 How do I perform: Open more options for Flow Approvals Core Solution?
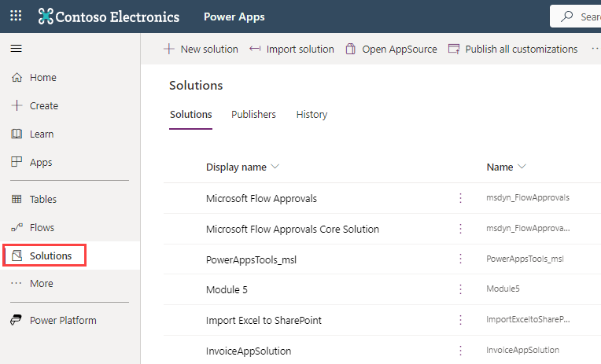(x=460, y=229)
